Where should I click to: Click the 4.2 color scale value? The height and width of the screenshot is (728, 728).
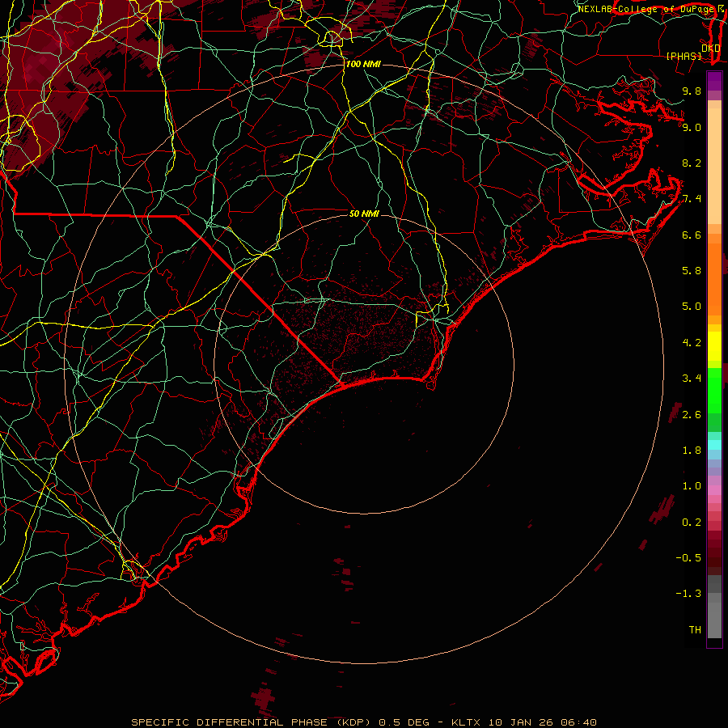(x=692, y=343)
